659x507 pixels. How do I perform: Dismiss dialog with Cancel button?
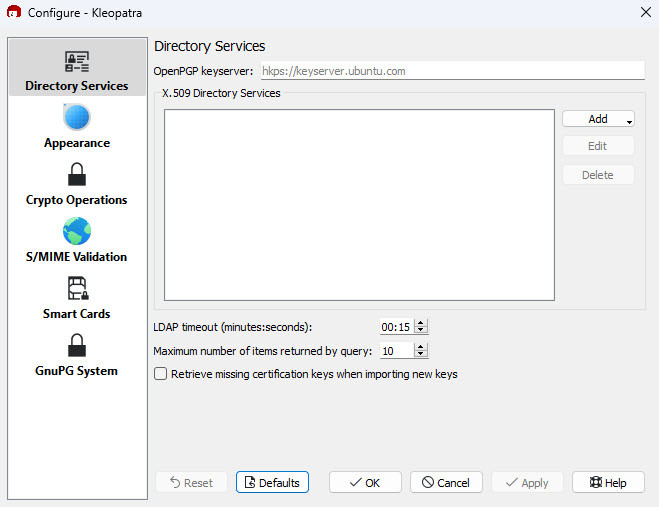pyautogui.click(x=446, y=482)
